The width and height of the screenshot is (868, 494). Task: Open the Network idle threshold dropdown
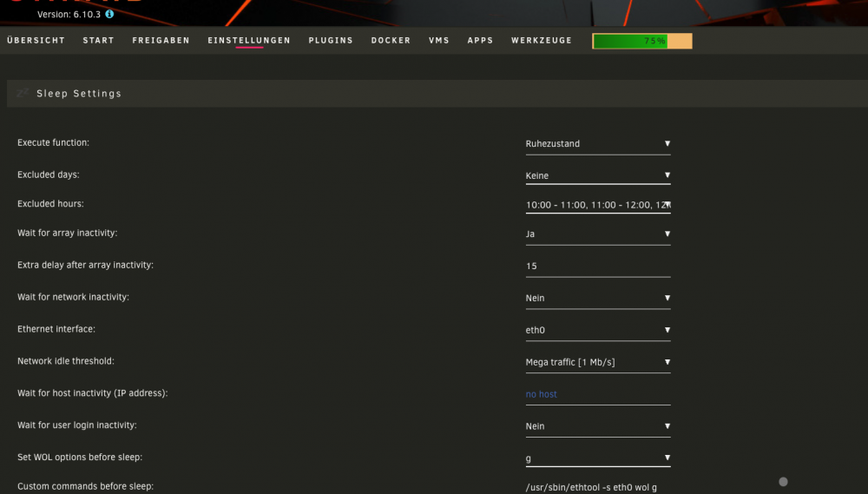598,363
